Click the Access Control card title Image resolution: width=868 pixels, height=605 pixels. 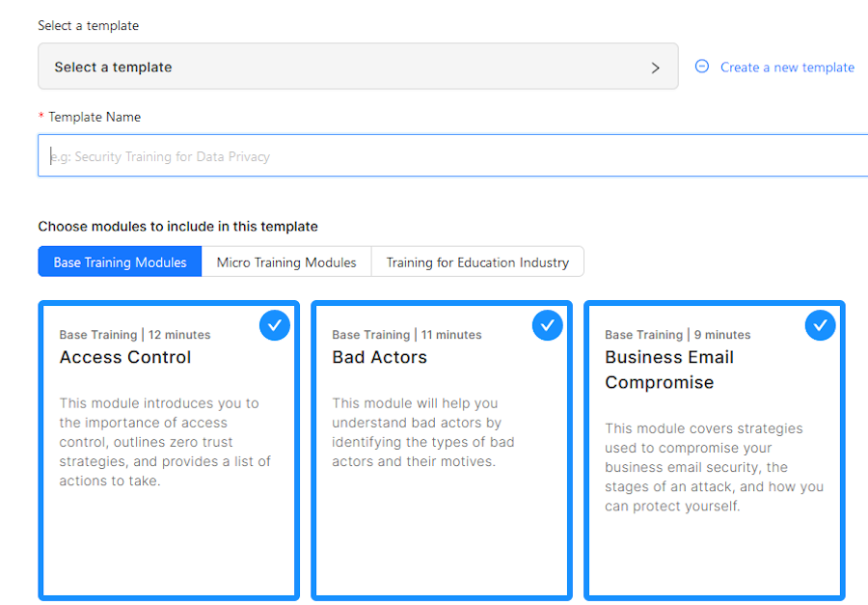click(125, 357)
